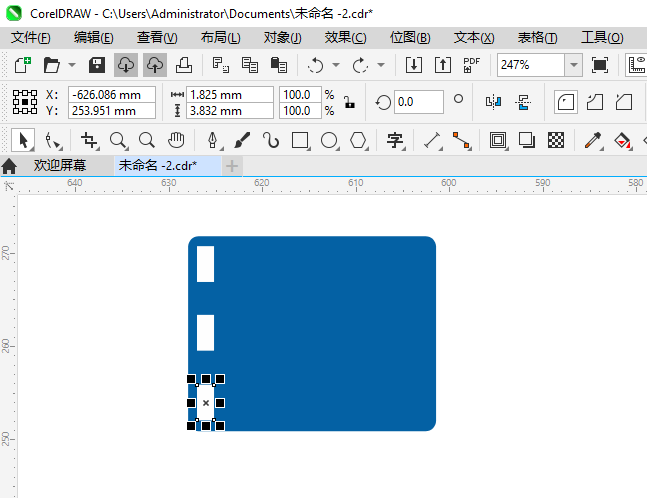Image resolution: width=647 pixels, height=498 pixels.
Task: Select the Artistic Media brush tool
Action: pyautogui.click(x=242, y=140)
